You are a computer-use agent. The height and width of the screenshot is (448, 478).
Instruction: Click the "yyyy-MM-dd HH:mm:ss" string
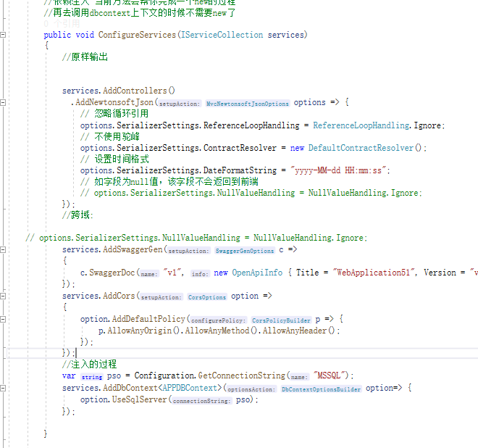coord(338,170)
